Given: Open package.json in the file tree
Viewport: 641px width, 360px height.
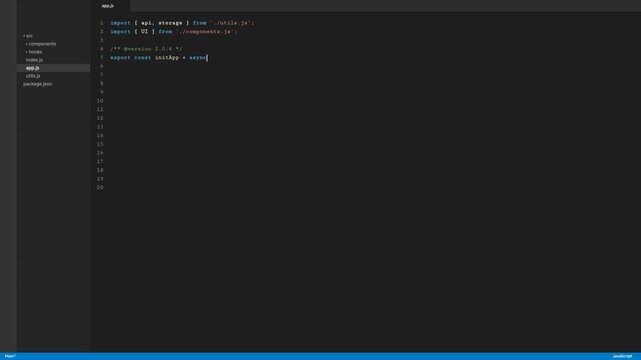Looking at the screenshot, I should (x=38, y=84).
